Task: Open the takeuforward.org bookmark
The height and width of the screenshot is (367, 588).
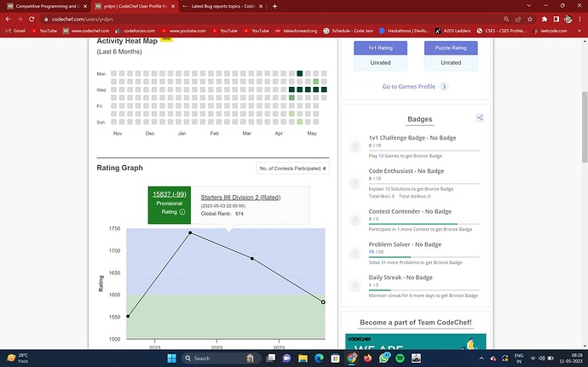Action: [x=297, y=31]
